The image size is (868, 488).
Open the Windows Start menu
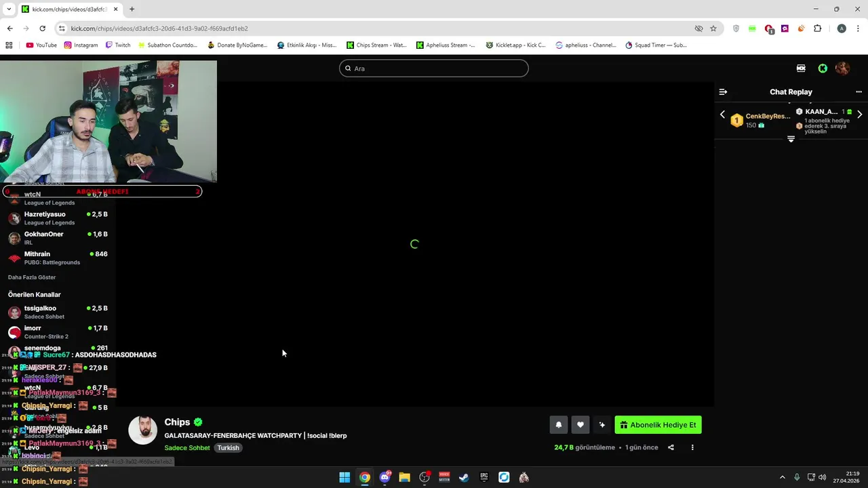[x=344, y=477]
